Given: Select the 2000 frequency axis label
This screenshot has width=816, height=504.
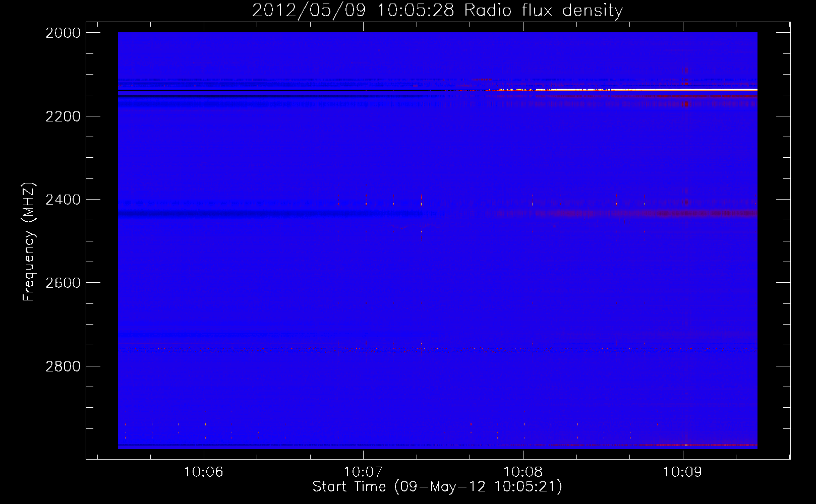Looking at the screenshot, I should pyautogui.click(x=63, y=33).
